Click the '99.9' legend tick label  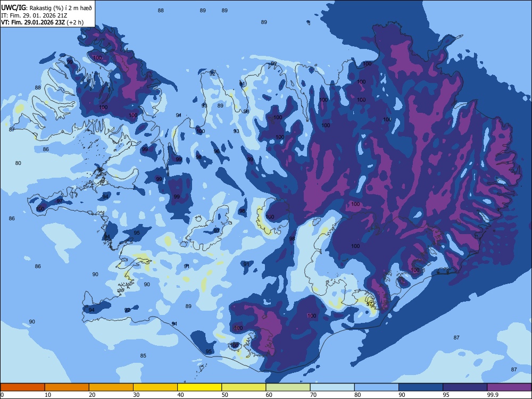coord(493,395)
